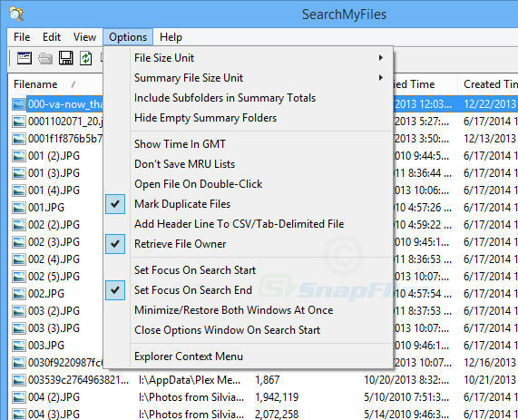
Task: Select file 003 (3).JPG
Action: 54,328
